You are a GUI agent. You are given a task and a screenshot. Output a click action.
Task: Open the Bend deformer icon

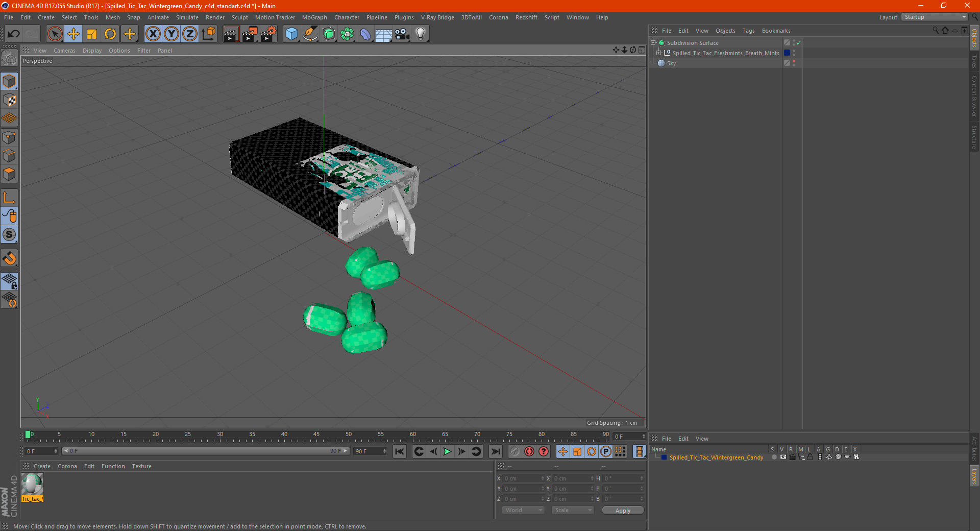pos(365,34)
